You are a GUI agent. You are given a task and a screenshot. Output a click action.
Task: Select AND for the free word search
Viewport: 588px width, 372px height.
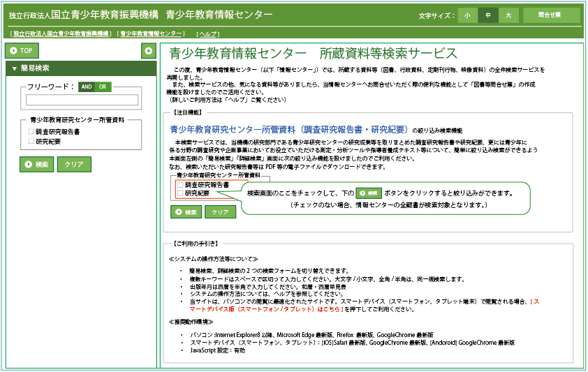pos(87,87)
